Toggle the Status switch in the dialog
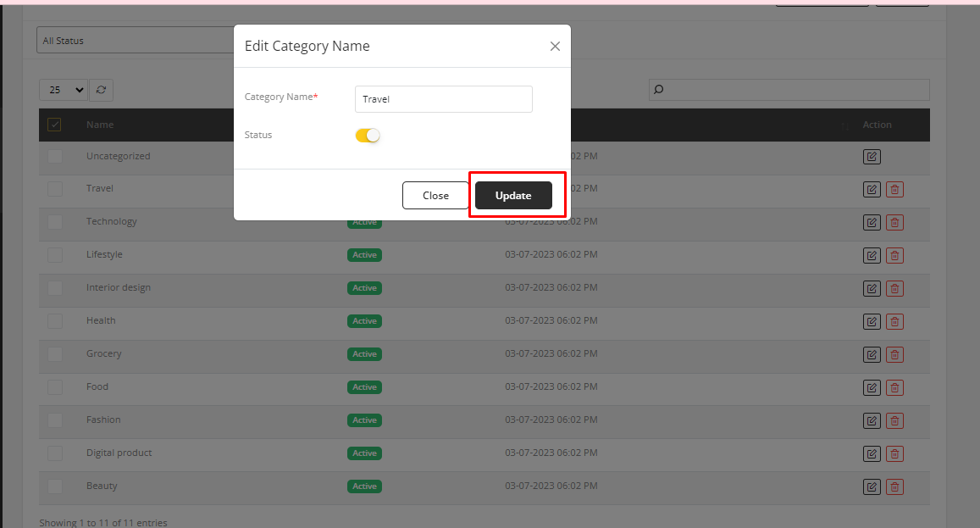The image size is (980, 528). pos(368,136)
